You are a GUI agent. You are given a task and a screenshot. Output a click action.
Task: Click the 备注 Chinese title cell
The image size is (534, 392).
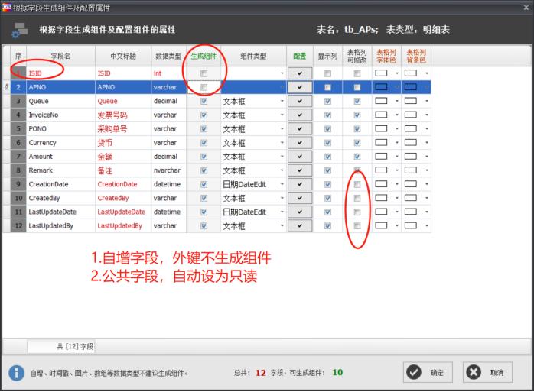(x=123, y=170)
